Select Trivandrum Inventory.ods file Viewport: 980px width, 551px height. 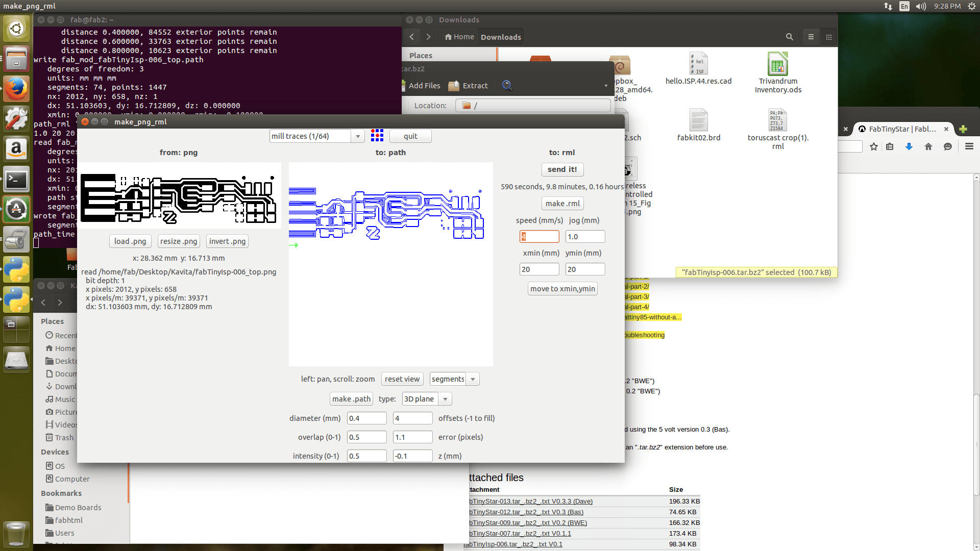tap(778, 73)
